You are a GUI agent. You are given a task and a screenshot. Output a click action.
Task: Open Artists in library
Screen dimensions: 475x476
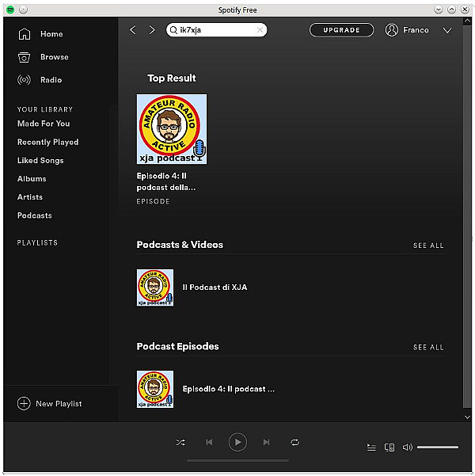coord(30,197)
